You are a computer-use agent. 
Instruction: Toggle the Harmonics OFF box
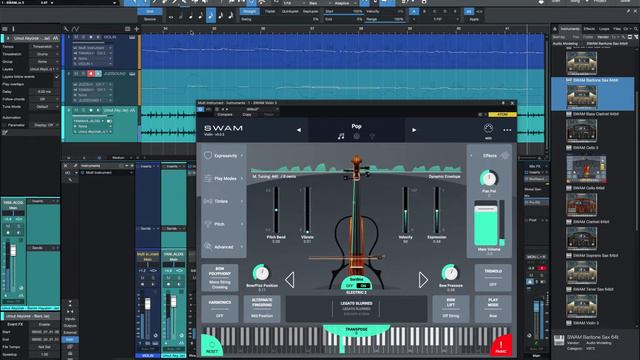tap(220, 309)
